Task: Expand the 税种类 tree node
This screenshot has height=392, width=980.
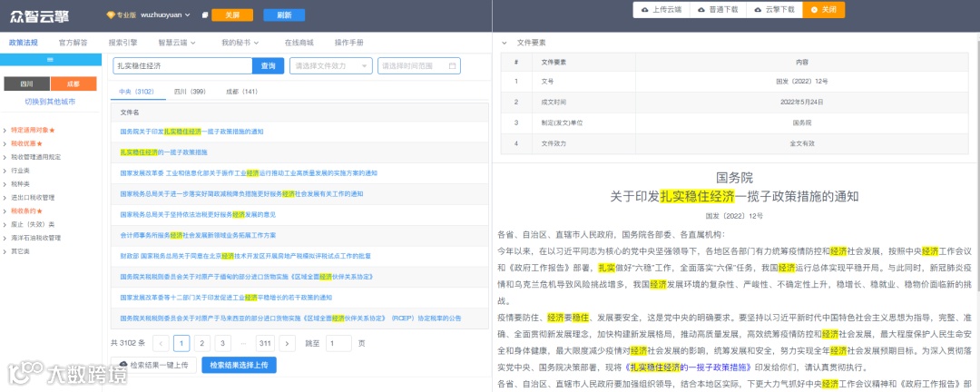Action: 5,184
